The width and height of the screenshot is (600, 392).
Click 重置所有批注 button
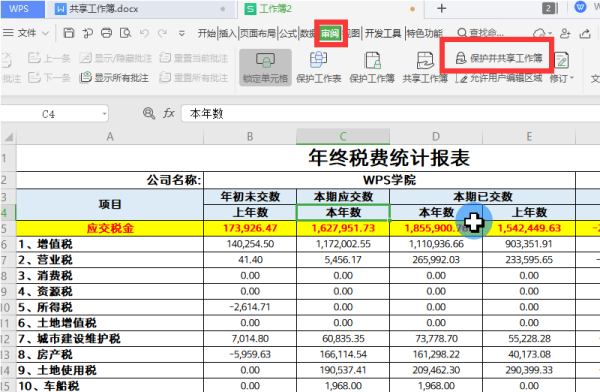coord(194,78)
